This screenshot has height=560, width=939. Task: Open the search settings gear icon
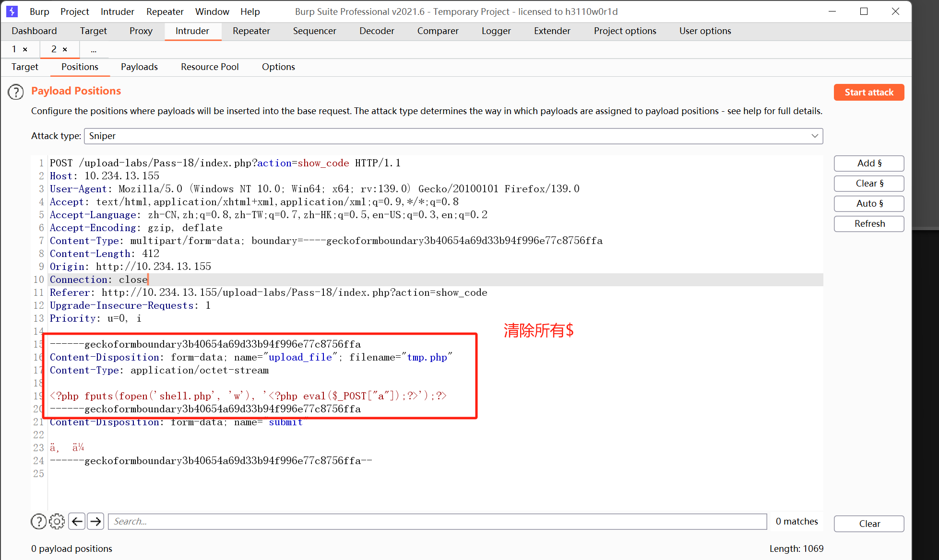57,521
